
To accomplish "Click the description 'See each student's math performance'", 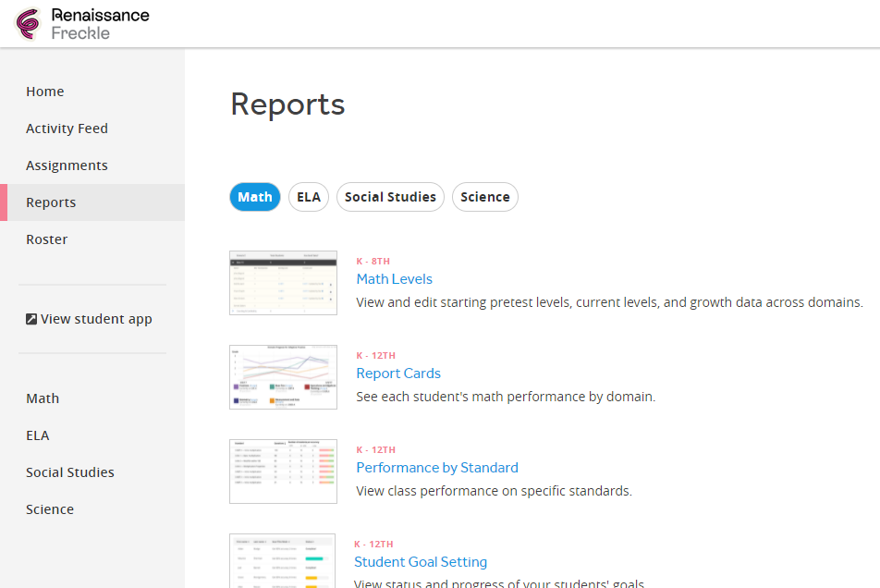I will tap(506, 397).
